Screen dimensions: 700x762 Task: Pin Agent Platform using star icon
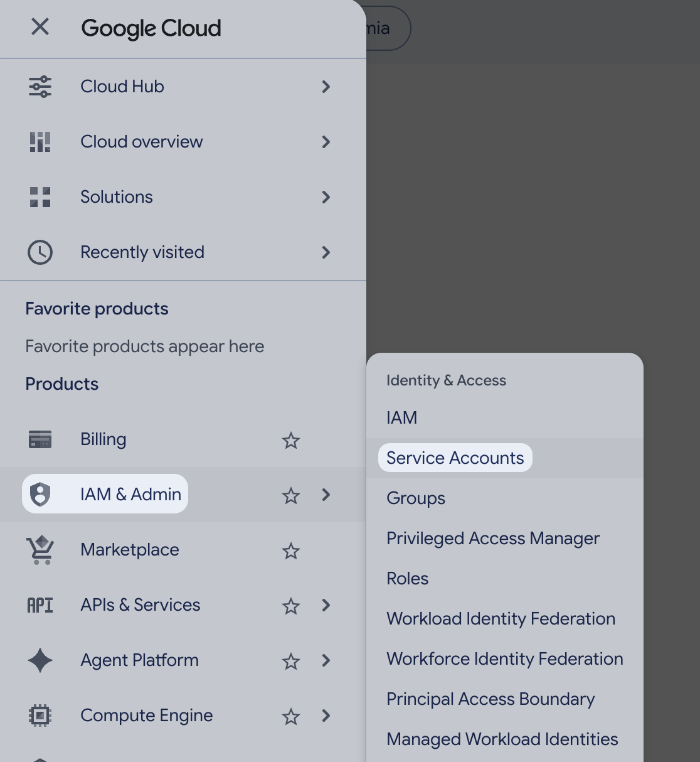tap(291, 662)
